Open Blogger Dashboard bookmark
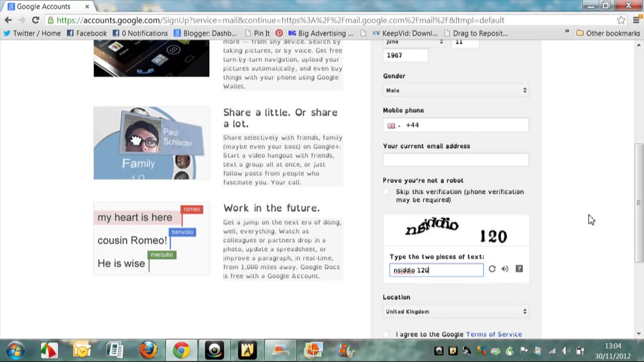The width and height of the screenshot is (644, 362). [x=205, y=33]
